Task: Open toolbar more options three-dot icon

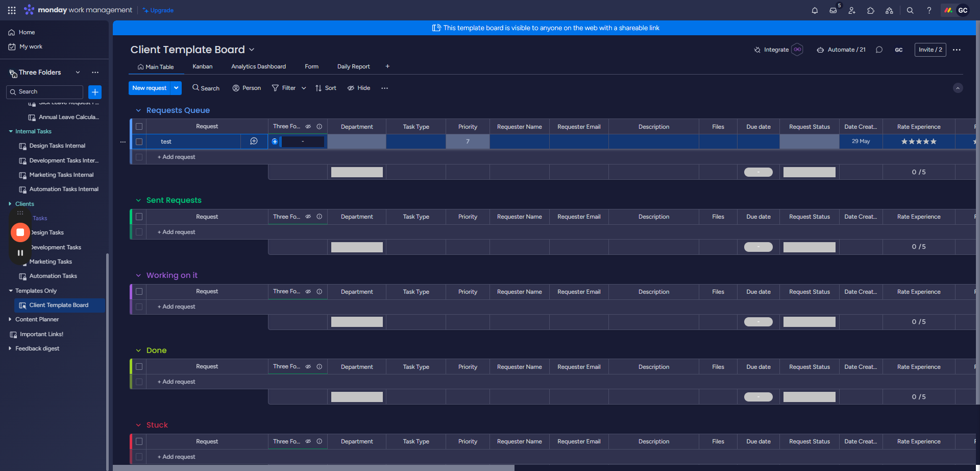Action: click(x=384, y=88)
